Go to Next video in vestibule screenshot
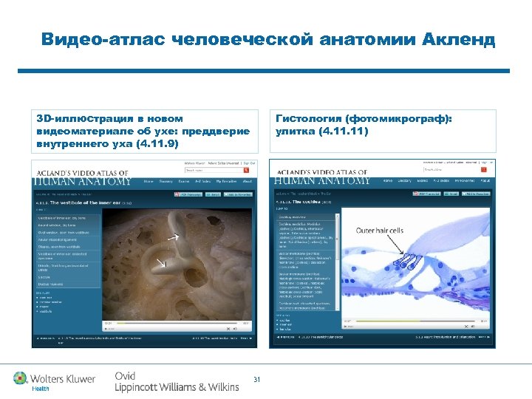Viewport: 532px width, 399px height. coord(246,338)
